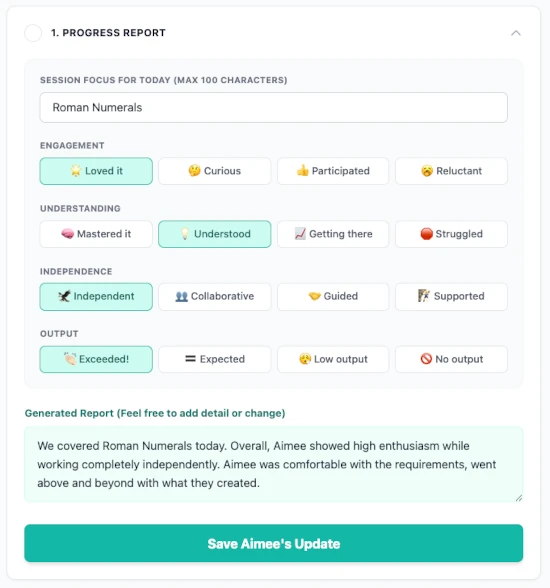Click the Session Focus text field

(x=274, y=108)
